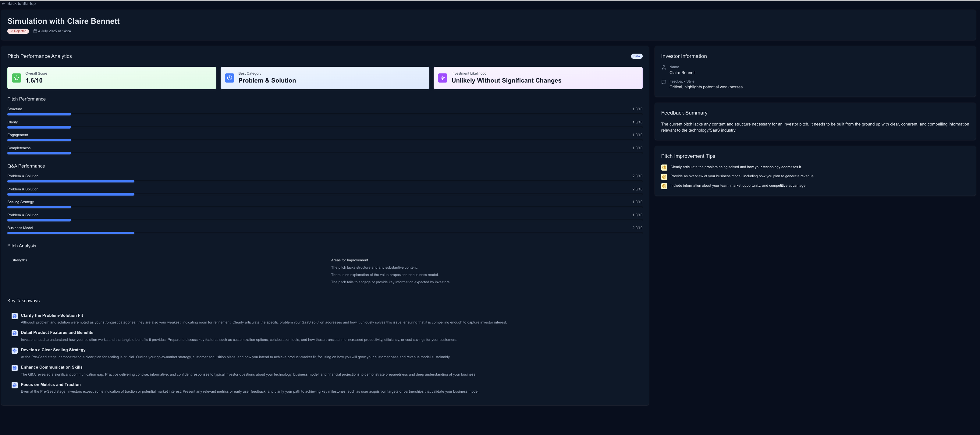Click the Back to Startup link
Screen dimensions: 980x435
pos(21,3)
